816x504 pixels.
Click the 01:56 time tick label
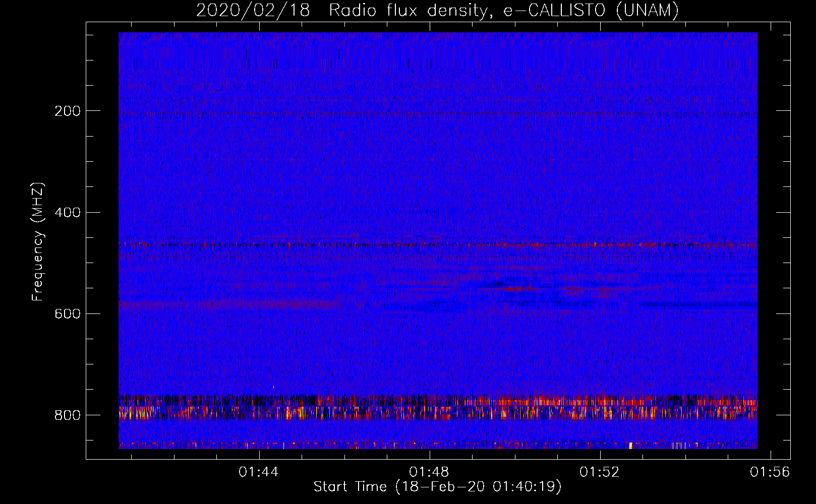(770, 472)
